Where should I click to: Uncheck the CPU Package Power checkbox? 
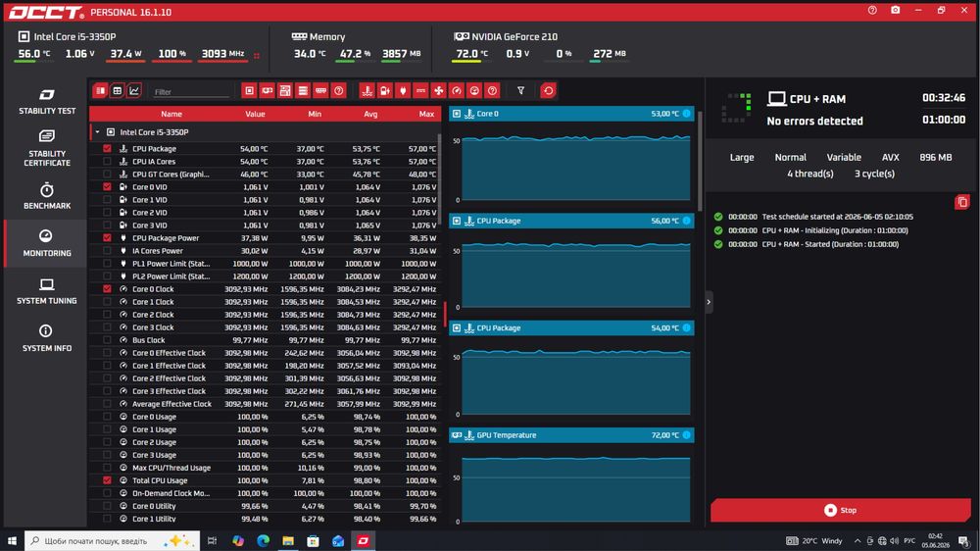(x=107, y=237)
